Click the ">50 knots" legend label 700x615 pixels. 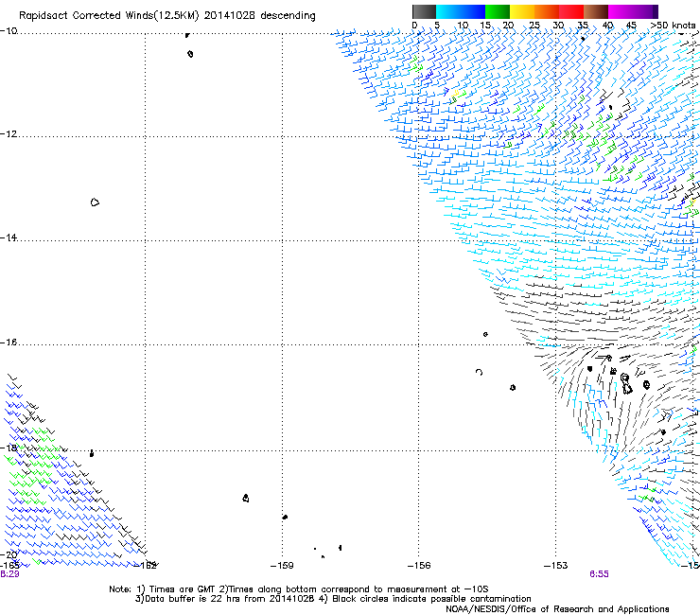[673, 25]
